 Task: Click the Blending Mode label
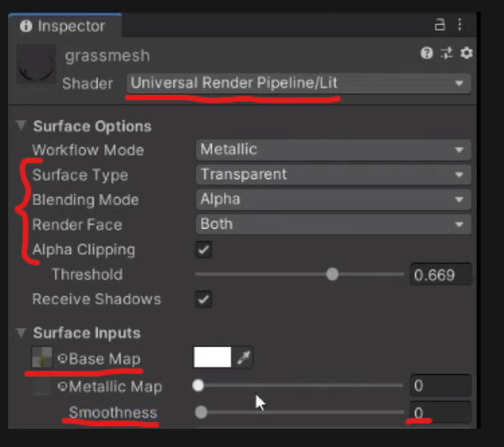point(85,200)
